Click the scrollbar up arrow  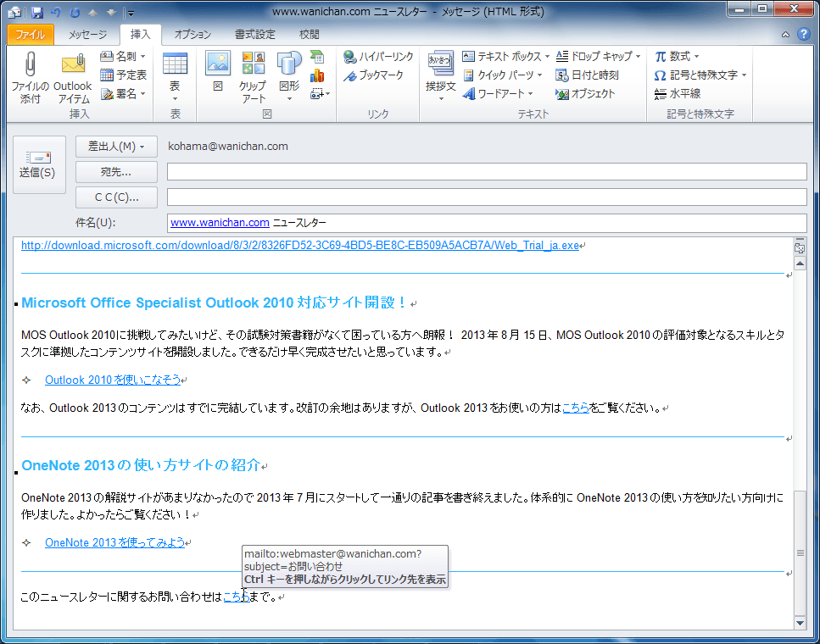pos(800,264)
